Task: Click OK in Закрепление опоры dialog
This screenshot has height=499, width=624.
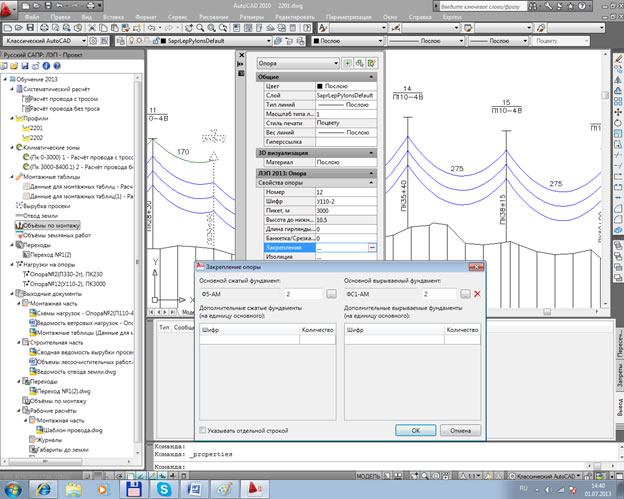Action: coord(415,430)
